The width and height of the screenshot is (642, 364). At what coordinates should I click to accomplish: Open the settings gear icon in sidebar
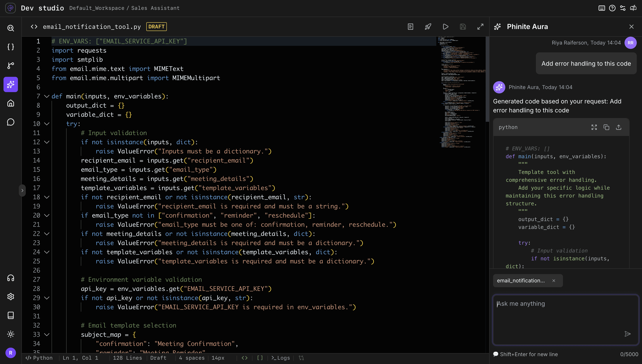coord(11,297)
